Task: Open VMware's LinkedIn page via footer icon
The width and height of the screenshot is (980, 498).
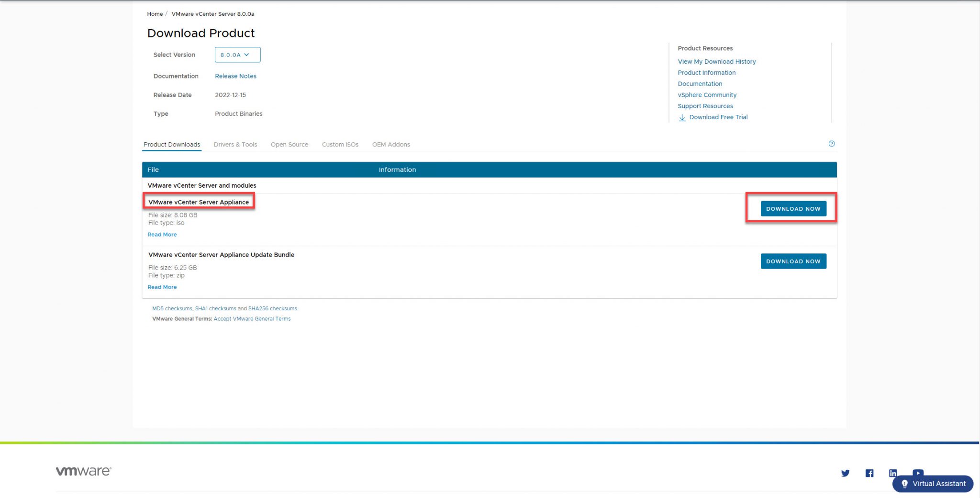Action: pyautogui.click(x=893, y=473)
